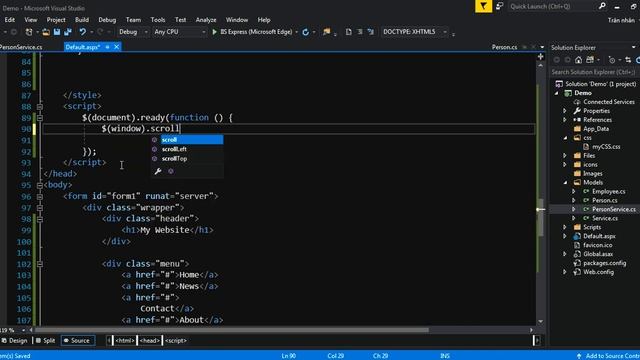This screenshot has width=640, height=360.
Task: Select myCSS.css in Solution Explorer
Action: pos(606,147)
